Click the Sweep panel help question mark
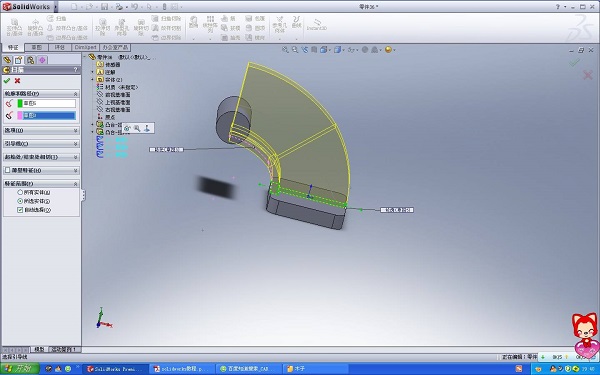The width and height of the screenshot is (600, 375). click(75, 70)
